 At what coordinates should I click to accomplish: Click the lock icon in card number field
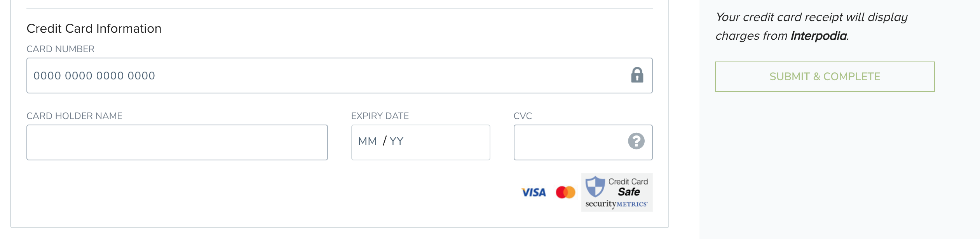[x=637, y=75]
